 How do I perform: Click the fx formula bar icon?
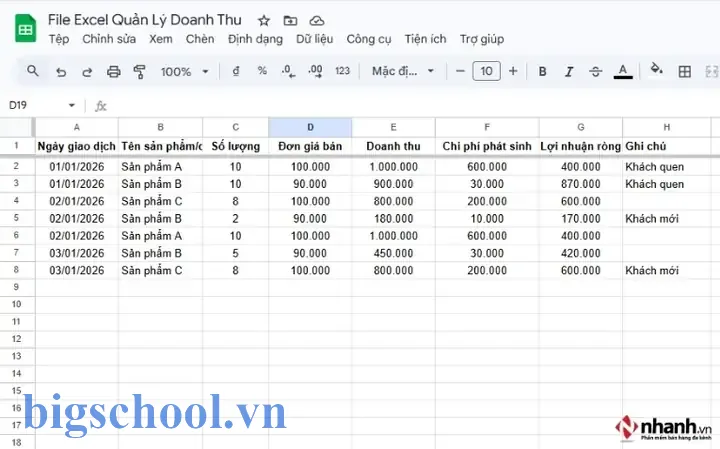101,107
